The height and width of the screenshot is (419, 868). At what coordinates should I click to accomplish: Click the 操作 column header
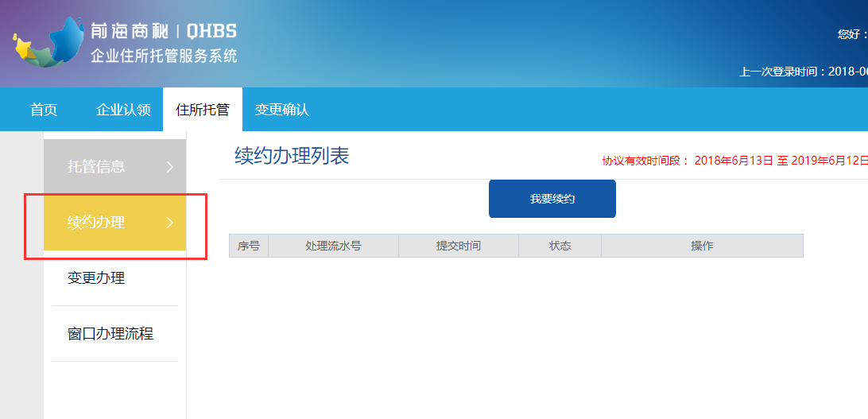pos(702,246)
